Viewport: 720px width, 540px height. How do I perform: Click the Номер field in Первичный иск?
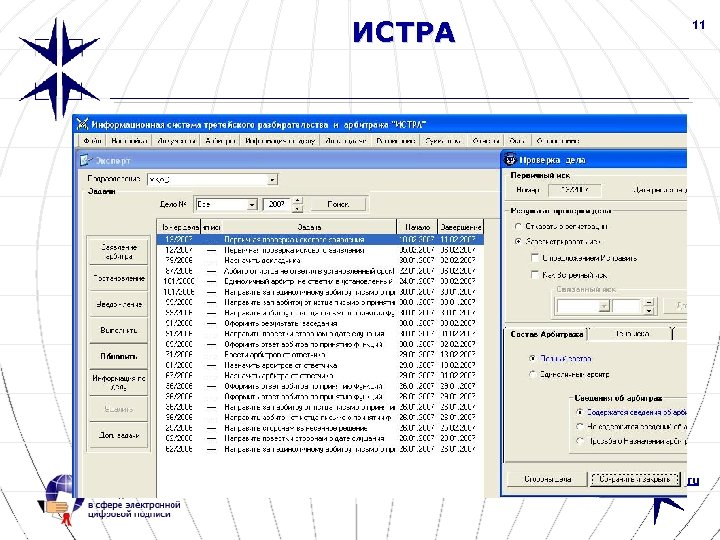coord(574,190)
